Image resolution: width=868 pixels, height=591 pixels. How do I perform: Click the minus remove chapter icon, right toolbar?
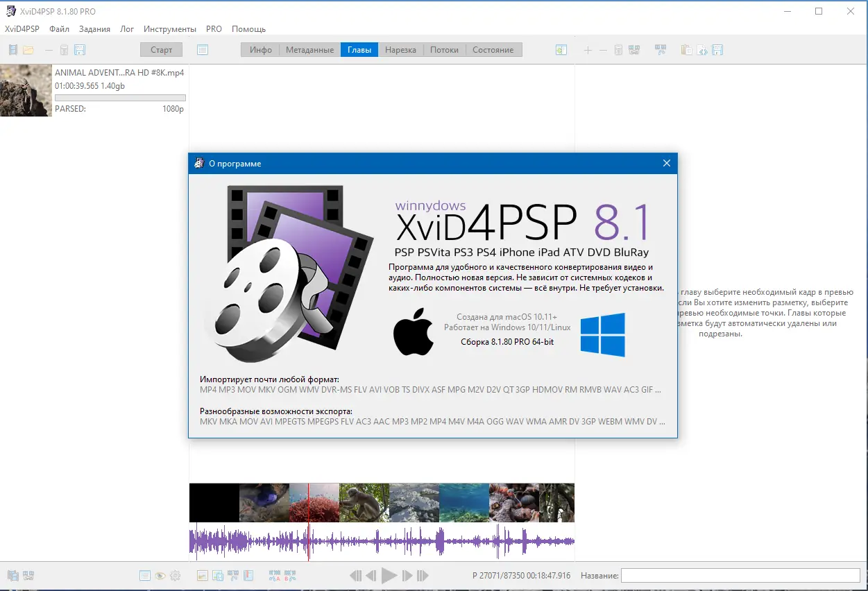point(603,50)
